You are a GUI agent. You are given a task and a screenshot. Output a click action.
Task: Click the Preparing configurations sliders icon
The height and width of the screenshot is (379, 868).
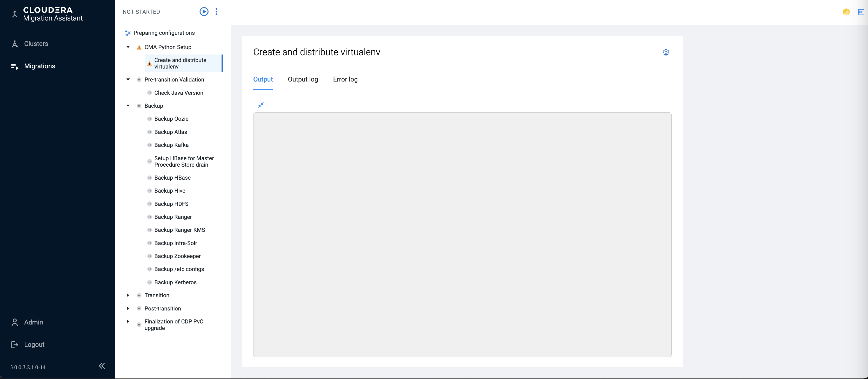(128, 33)
